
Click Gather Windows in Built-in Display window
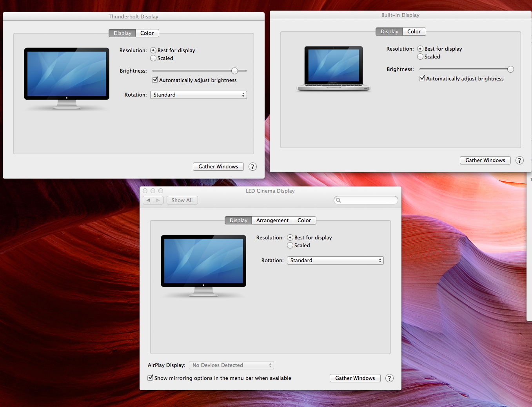pyautogui.click(x=485, y=161)
